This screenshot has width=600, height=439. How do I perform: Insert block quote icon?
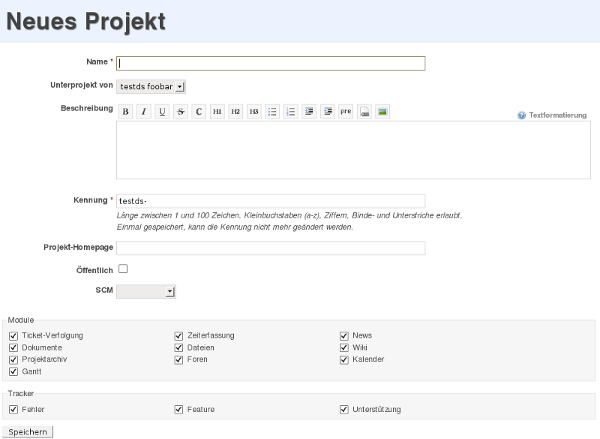coord(309,112)
